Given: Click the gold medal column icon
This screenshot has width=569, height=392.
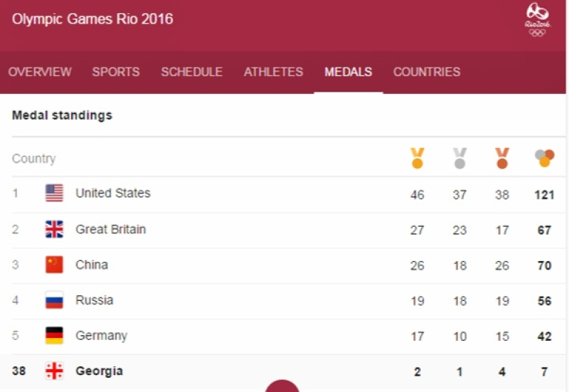Looking at the screenshot, I should [x=418, y=158].
